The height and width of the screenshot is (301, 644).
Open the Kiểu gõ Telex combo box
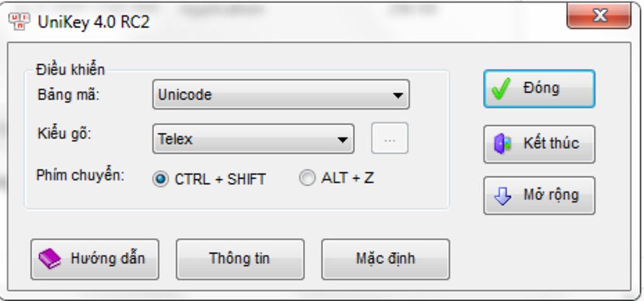(x=245, y=139)
